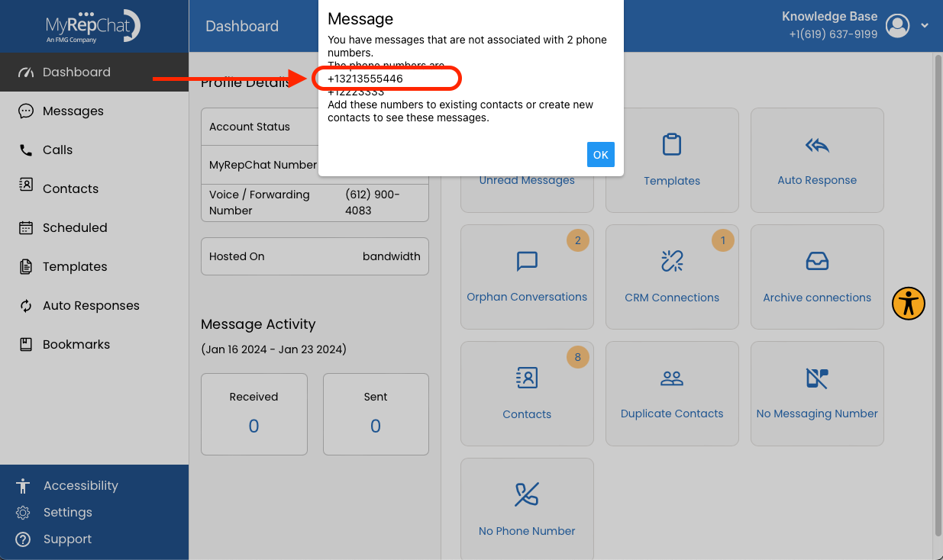
Task: Open Auto Responses in the sidebar
Action: [94, 305]
